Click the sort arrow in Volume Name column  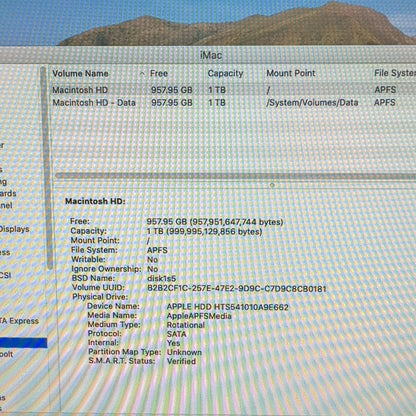pyautogui.click(x=142, y=73)
